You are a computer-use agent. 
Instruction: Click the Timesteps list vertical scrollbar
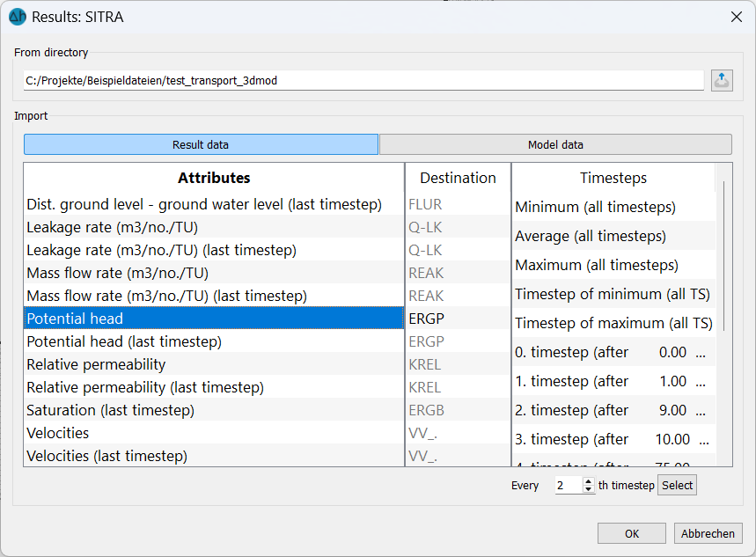pyautogui.click(x=723, y=255)
